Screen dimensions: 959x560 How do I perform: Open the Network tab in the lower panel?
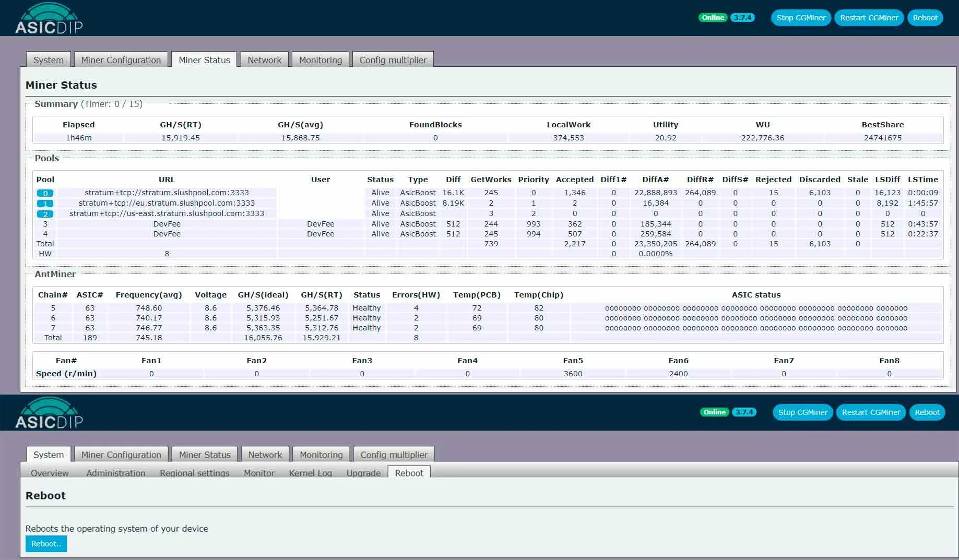click(x=265, y=455)
